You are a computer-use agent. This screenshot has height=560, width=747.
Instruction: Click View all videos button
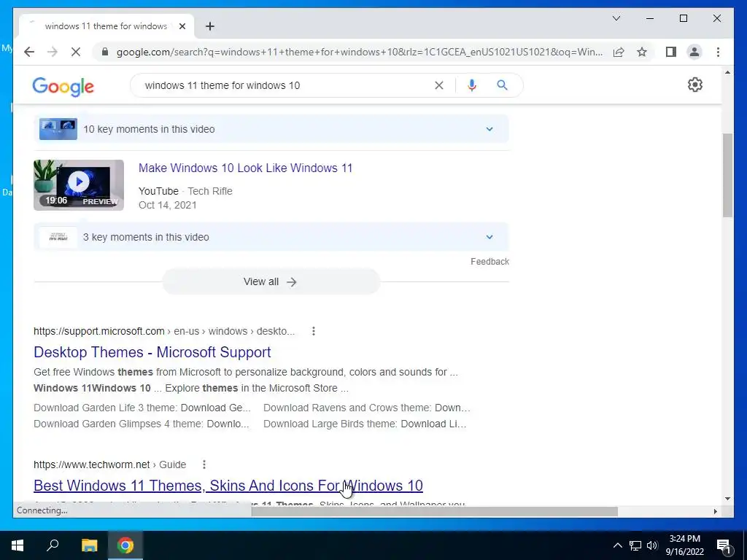pyautogui.click(x=271, y=281)
